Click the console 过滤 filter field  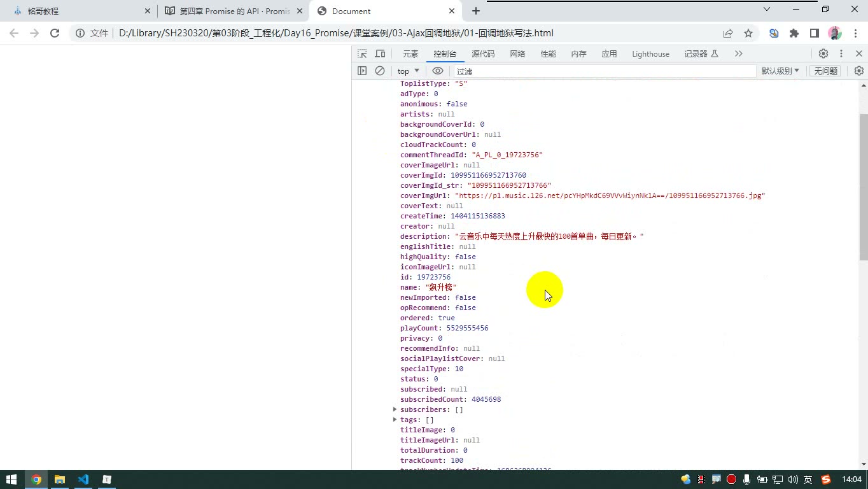click(x=605, y=71)
